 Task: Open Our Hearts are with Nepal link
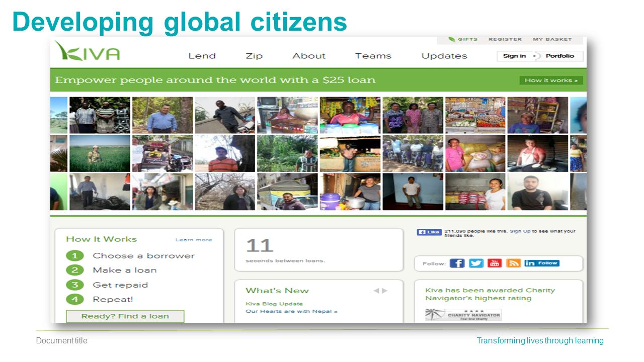(x=291, y=311)
